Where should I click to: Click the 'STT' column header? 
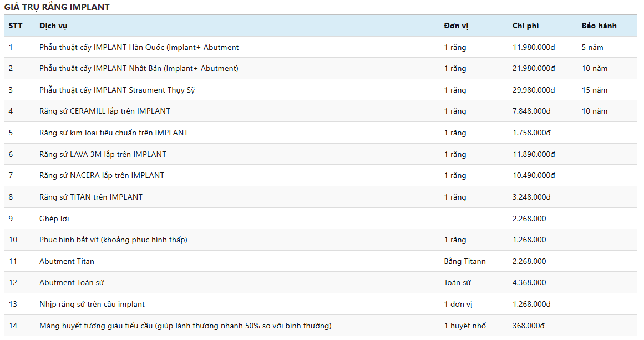click(16, 26)
